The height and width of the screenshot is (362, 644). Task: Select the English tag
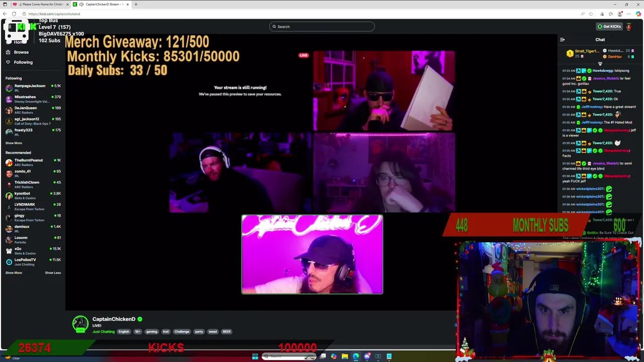tap(124, 332)
